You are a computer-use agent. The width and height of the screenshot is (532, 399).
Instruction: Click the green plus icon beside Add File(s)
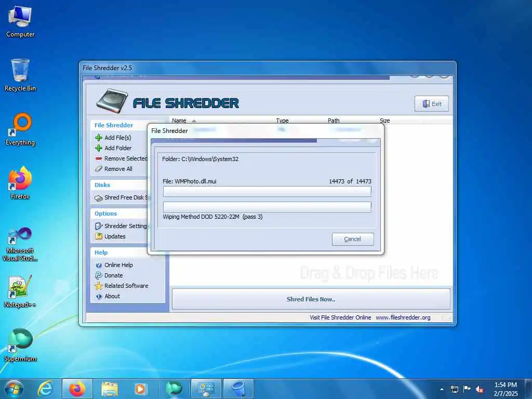[x=99, y=137]
